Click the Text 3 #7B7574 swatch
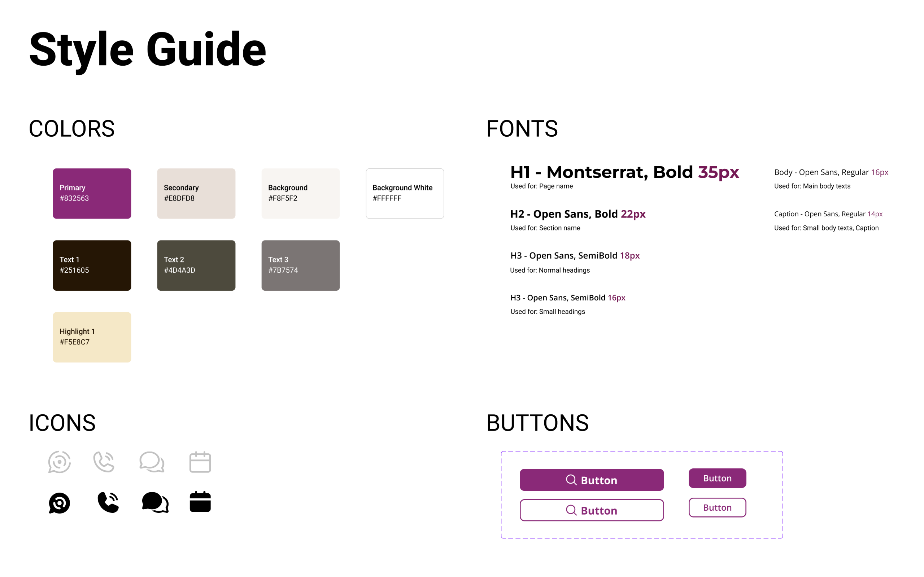This screenshot has height=577, width=924. [301, 265]
